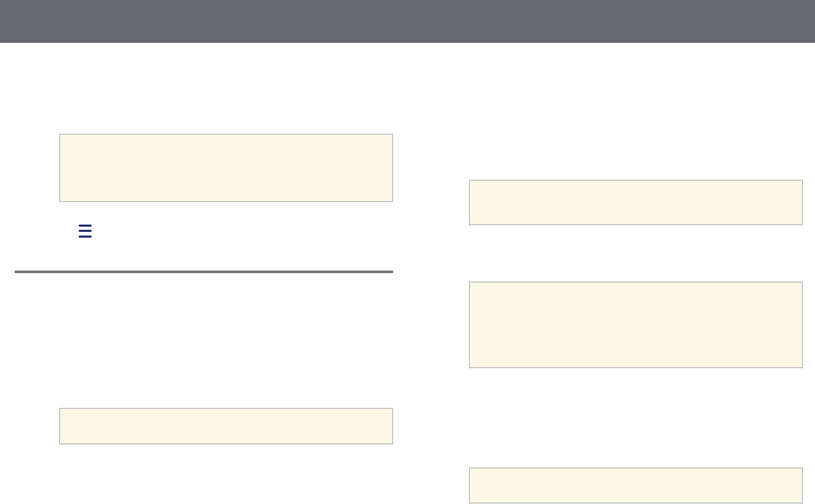The image size is (815, 504).
Task: Click the left edge of the dark header bar
Action: tap(5, 21)
